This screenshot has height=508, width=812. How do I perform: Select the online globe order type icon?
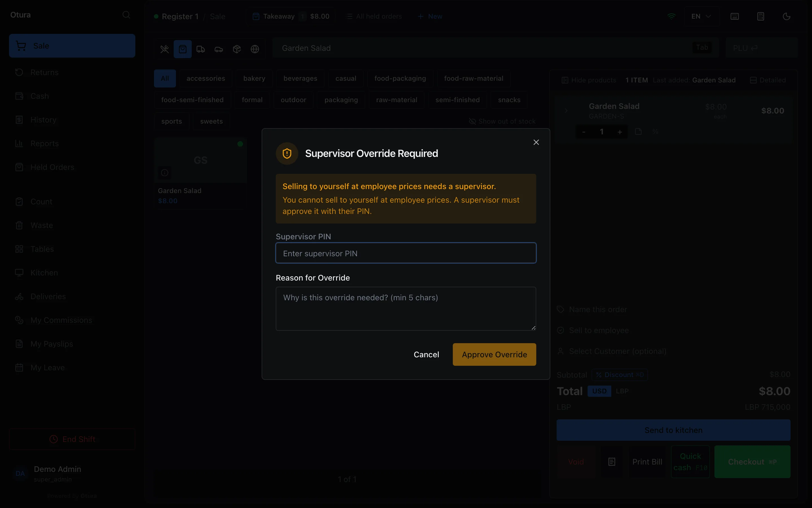click(255, 49)
